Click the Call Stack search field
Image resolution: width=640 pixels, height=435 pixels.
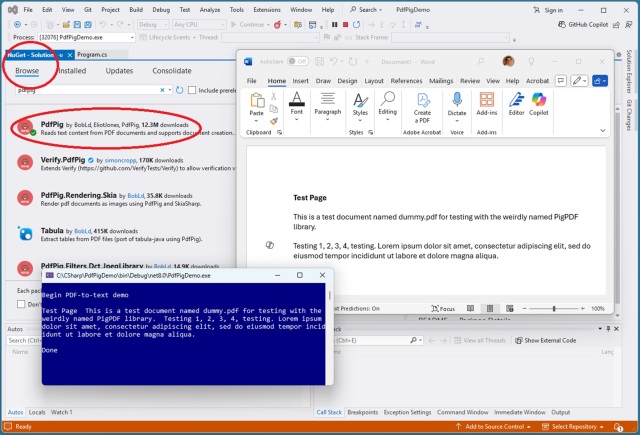377,340
